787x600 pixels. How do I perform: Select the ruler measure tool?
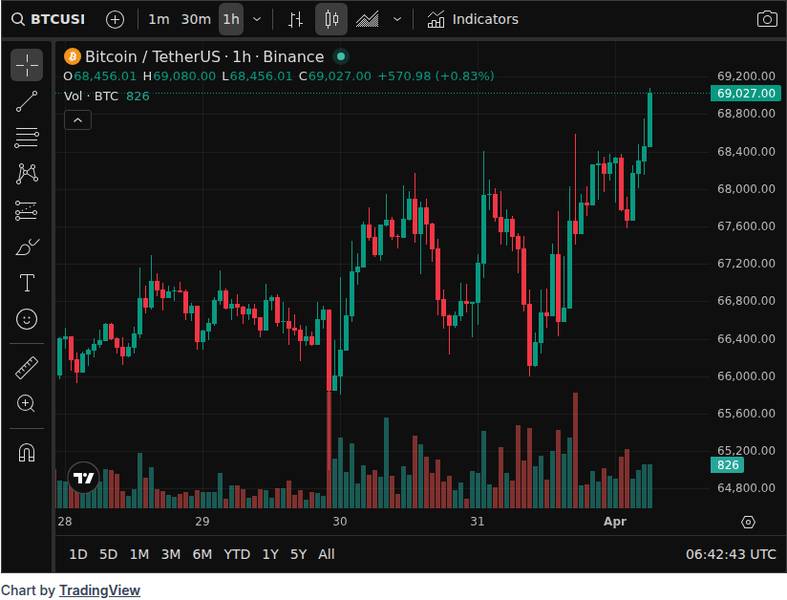point(27,368)
